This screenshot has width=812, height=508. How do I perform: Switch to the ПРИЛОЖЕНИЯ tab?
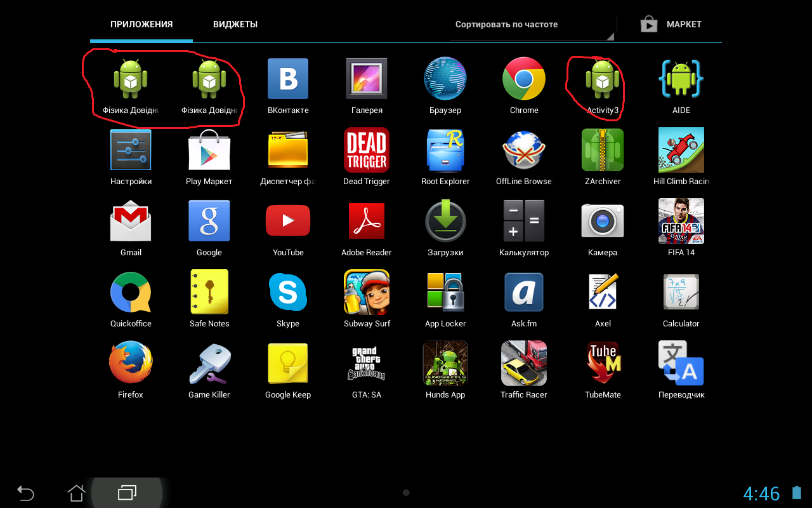141,25
